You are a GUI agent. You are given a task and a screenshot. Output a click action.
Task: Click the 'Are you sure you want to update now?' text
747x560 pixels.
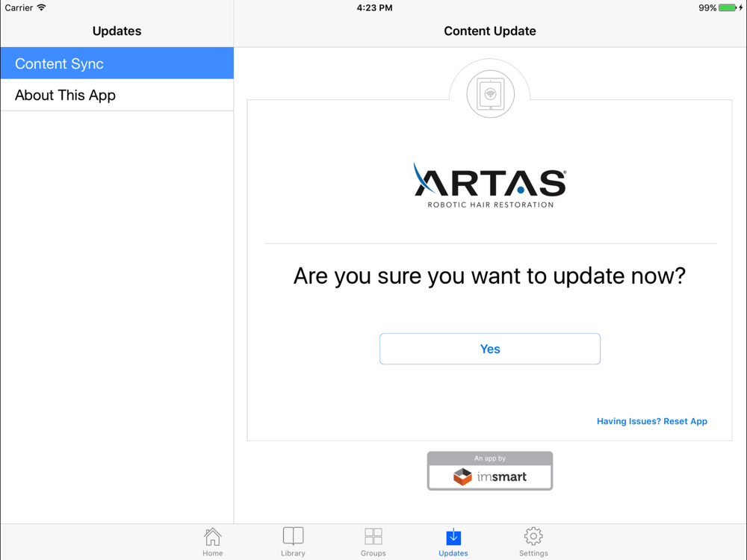(490, 276)
